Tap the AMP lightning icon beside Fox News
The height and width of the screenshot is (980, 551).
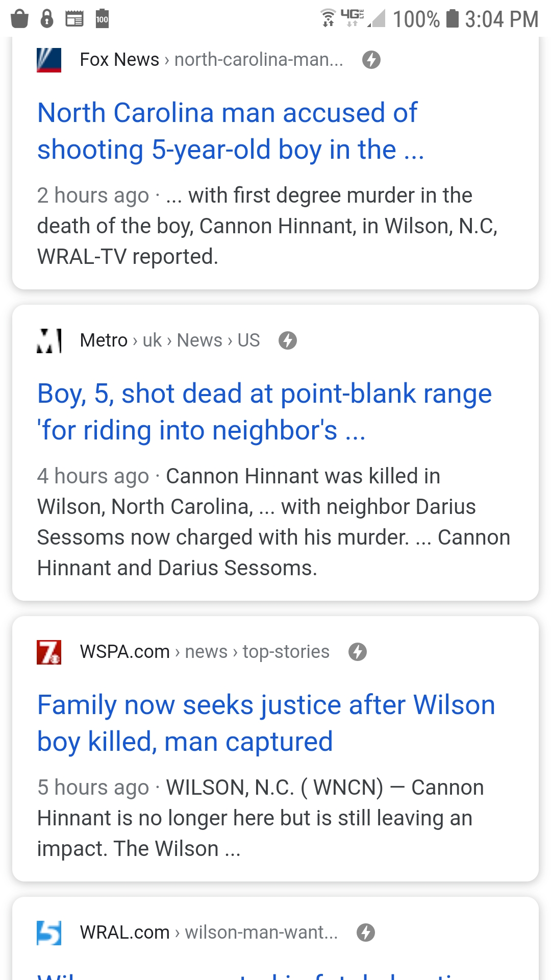tap(371, 60)
